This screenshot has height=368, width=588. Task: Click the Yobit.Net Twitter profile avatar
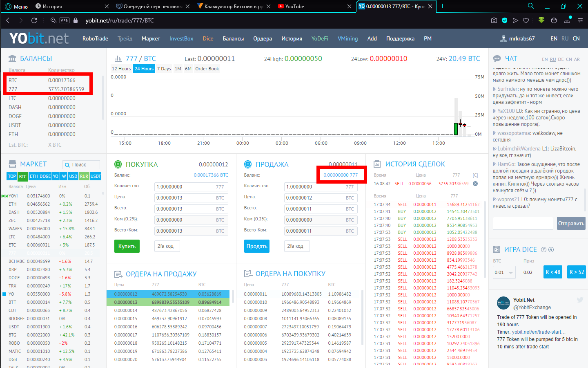pyautogui.click(x=503, y=303)
